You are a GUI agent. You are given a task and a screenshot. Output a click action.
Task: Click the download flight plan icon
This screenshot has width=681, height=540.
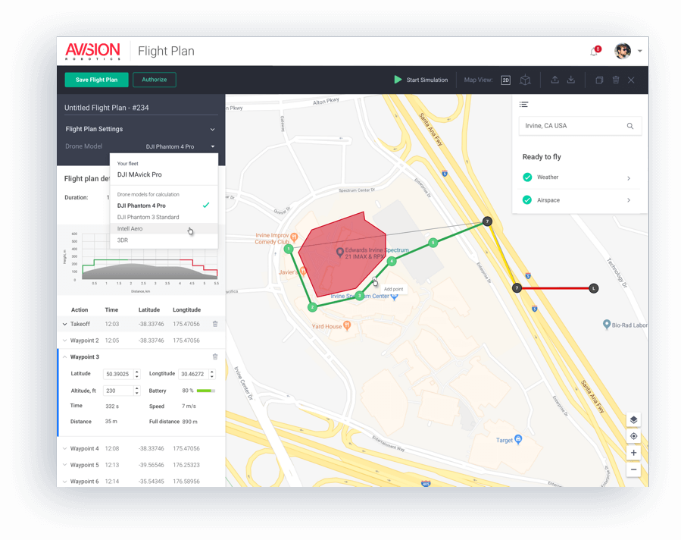tap(571, 80)
